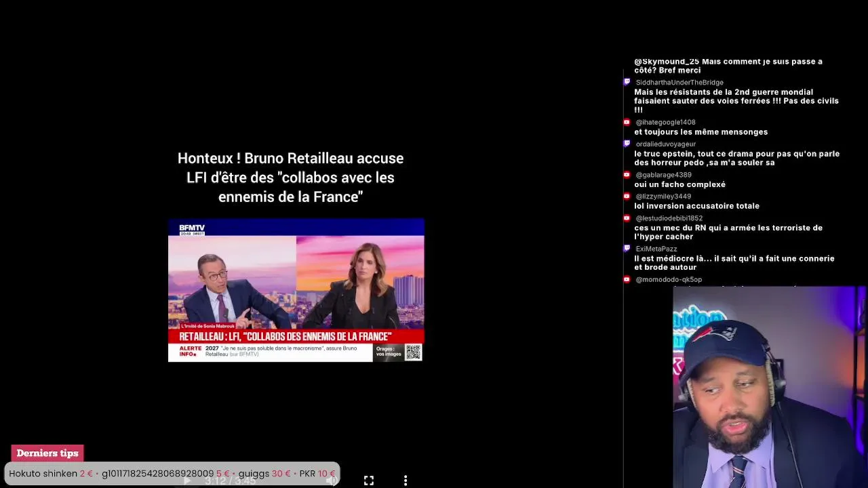Click the Hokuto shinken 2 € tip

point(51,474)
